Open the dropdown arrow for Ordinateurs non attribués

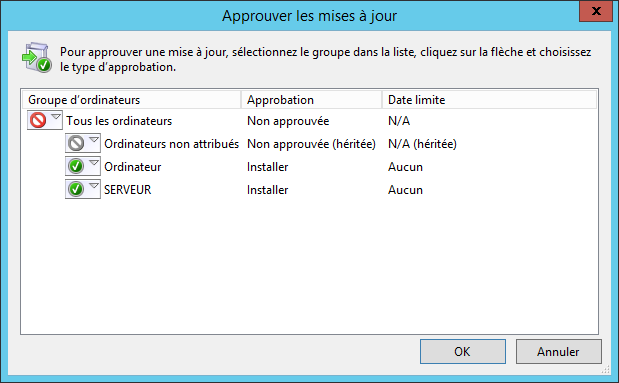[94, 140]
